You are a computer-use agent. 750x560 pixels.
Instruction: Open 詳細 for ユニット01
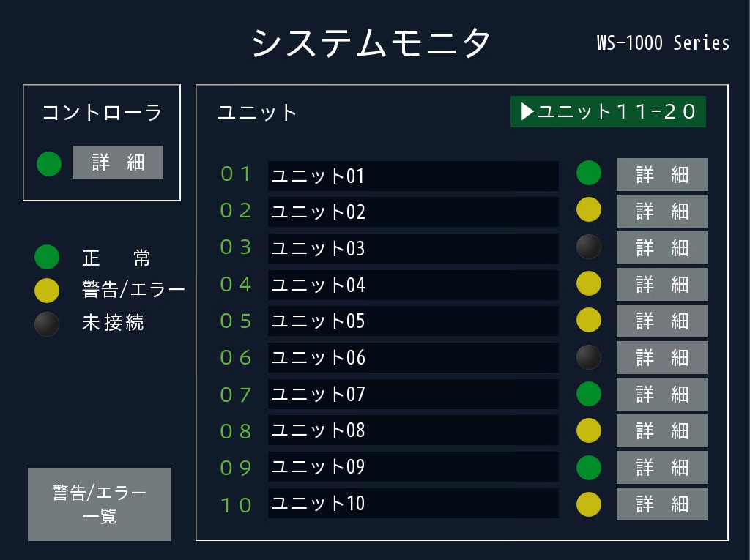click(662, 174)
